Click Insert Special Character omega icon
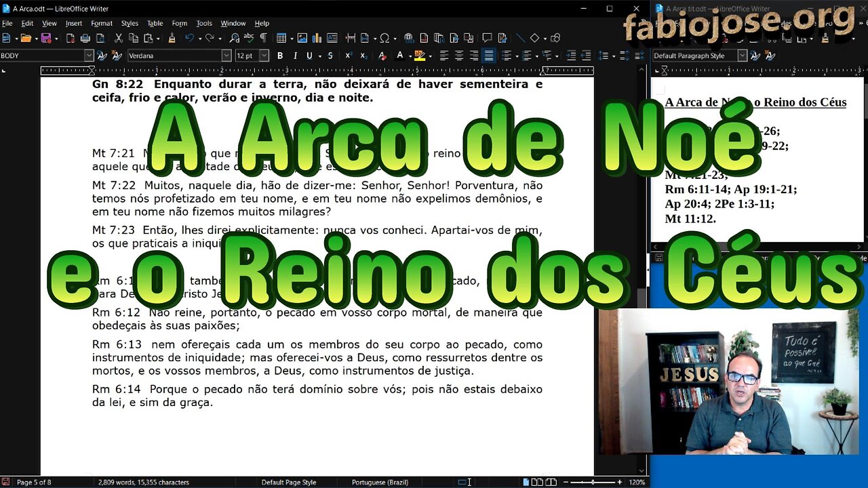Screen dimensions: 868x488 384,38
